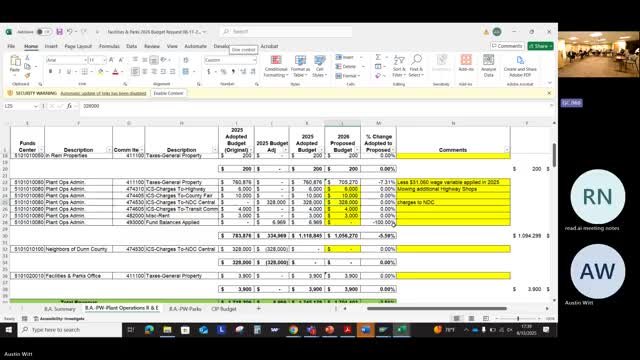
Task: Open Excel from the Windows taskbar
Action: point(402,330)
